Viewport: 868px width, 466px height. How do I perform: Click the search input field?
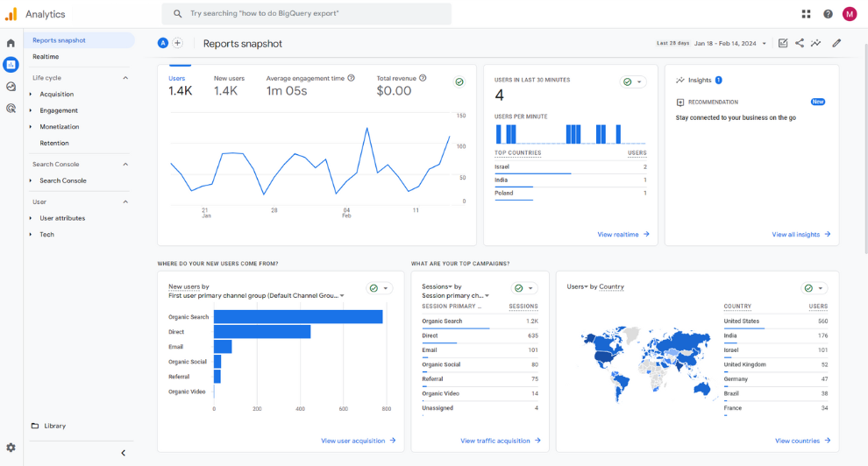click(306, 13)
